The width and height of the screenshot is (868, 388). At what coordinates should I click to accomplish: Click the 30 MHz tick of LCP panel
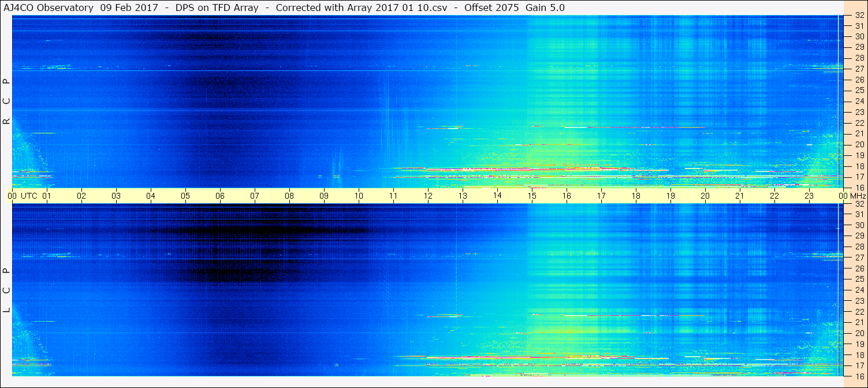tap(859, 225)
